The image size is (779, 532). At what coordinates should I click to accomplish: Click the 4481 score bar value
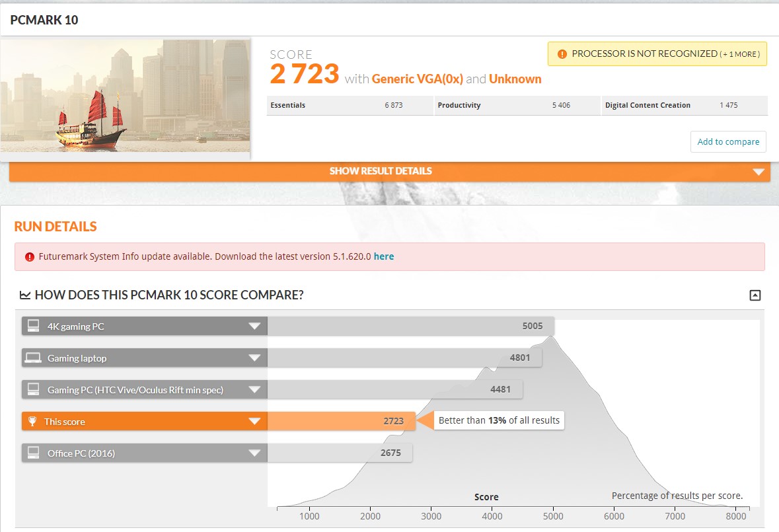coord(500,389)
